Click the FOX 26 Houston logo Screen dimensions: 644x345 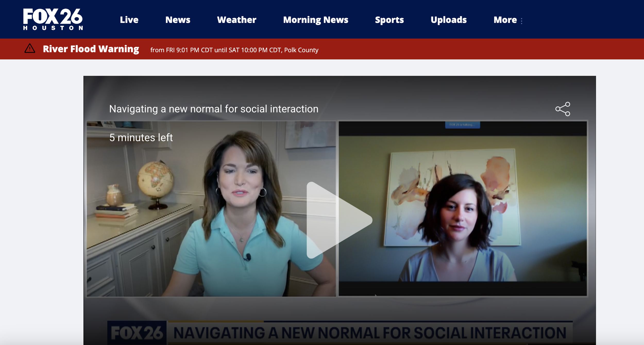pyautogui.click(x=53, y=19)
